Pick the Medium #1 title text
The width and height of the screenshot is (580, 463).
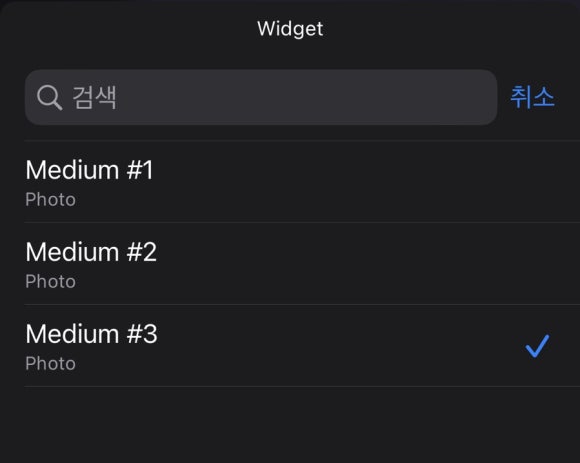[x=89, y=170]
